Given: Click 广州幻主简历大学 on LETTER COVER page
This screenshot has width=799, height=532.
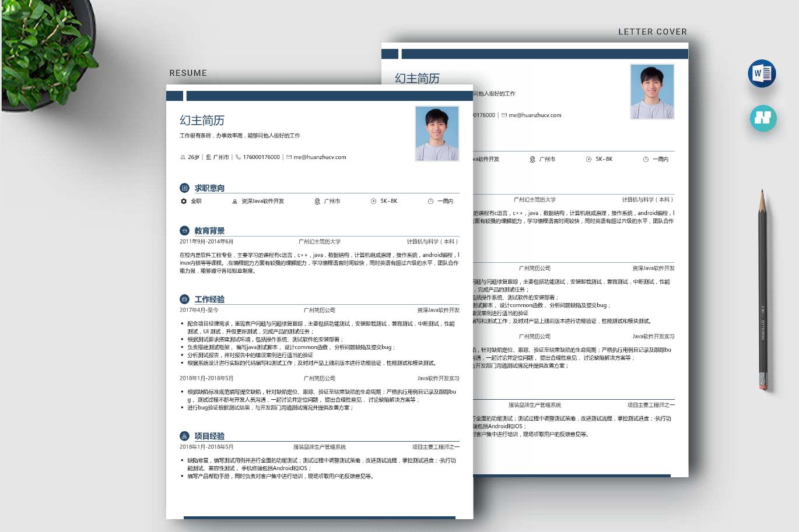Looking at the screenshot, I should point(535,200).
